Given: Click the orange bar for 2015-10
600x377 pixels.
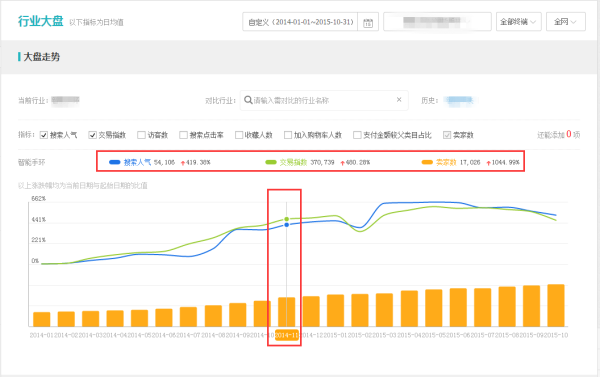Looking at the screenshot, I should tap(556, 305).
